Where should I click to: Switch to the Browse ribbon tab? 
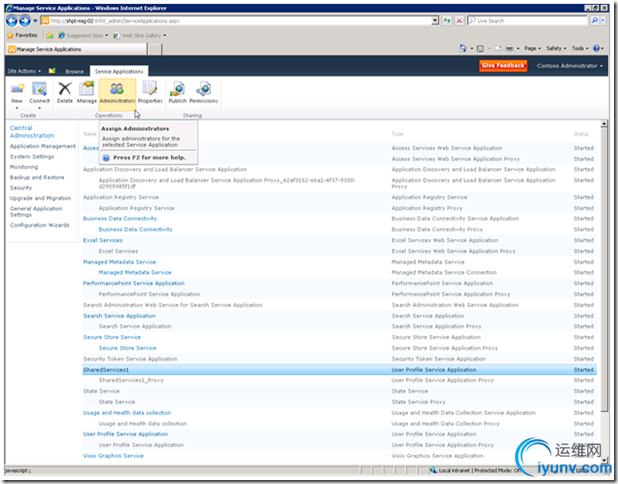74,71
